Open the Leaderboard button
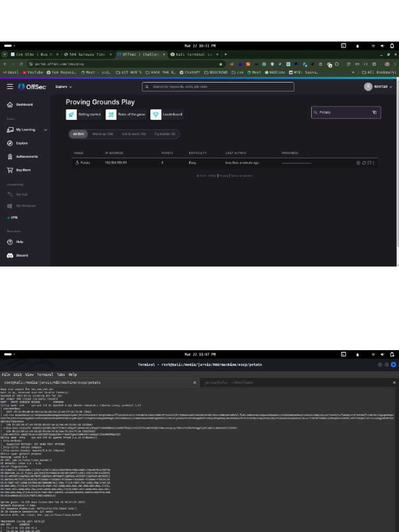The height and width of the screenshot is (532, 399). click(167, 114)
